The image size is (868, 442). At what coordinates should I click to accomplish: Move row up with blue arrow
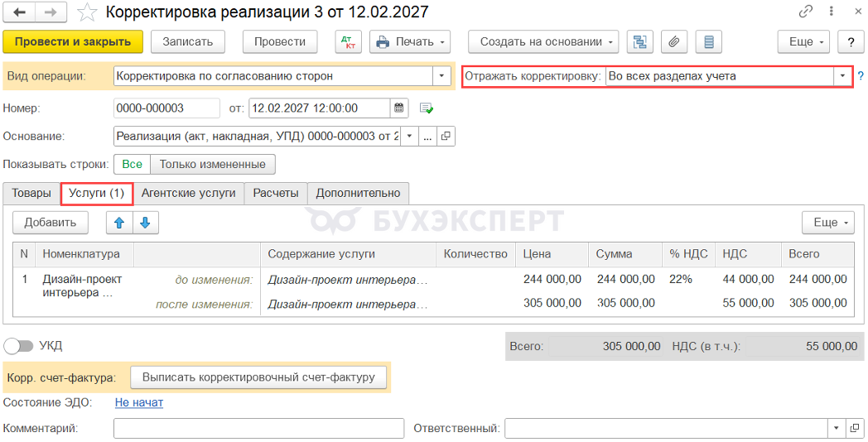[119, 223]
